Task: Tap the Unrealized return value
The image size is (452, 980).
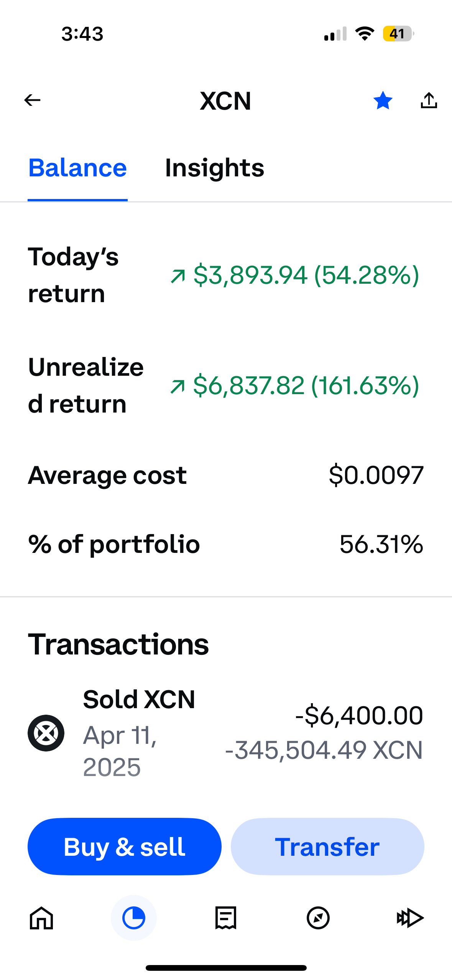Action: [294, 385]
